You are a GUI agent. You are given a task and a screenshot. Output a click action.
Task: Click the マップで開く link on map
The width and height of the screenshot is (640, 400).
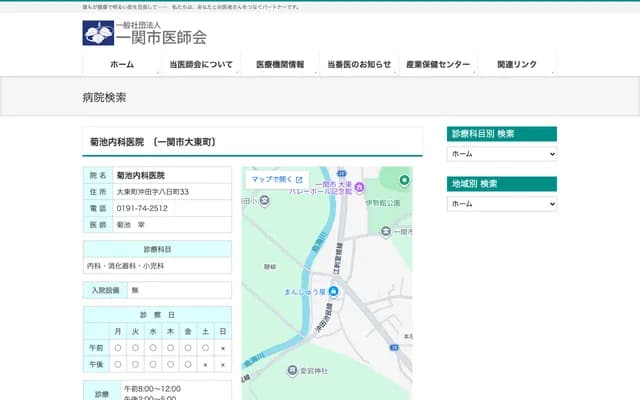271,180
